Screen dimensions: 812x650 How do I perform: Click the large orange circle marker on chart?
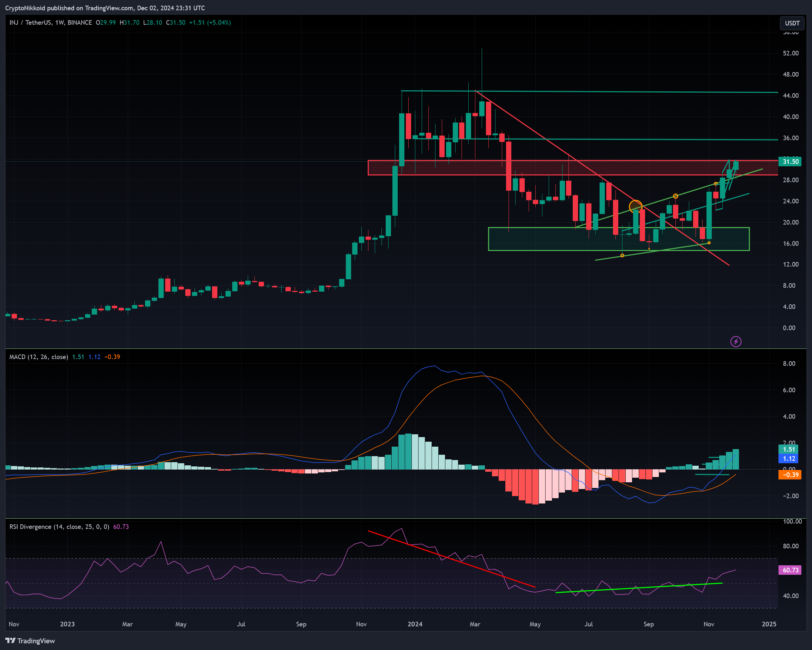pos(635,207)
